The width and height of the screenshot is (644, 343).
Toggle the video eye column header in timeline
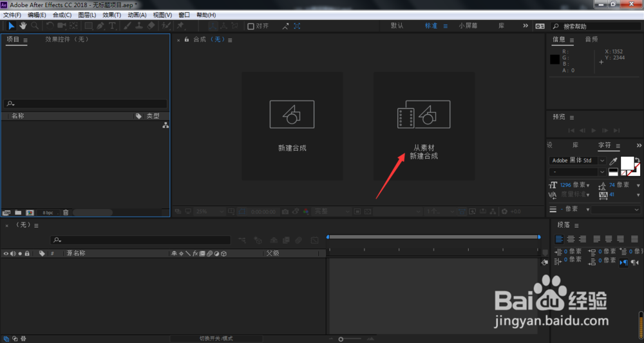pos(6,254)
